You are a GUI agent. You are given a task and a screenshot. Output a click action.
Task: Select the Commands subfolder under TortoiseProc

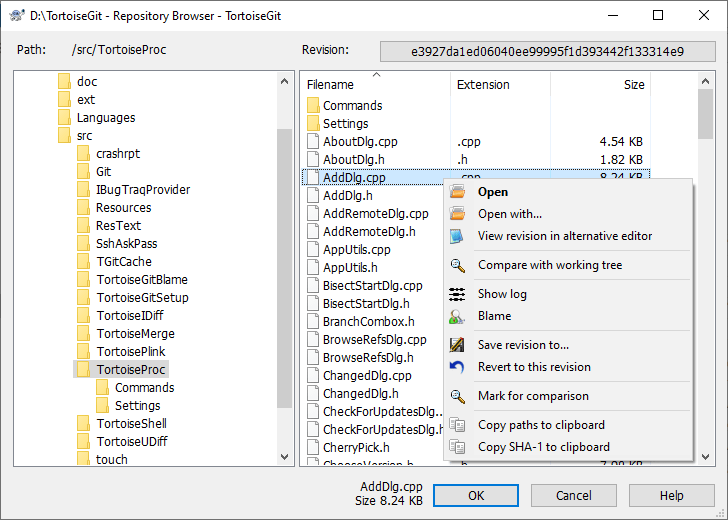pyautogui.click(x=144, y=388)
